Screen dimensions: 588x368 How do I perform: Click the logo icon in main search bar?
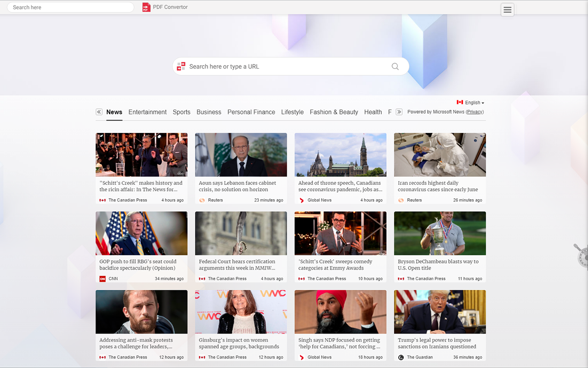click(x=181, y=67)
